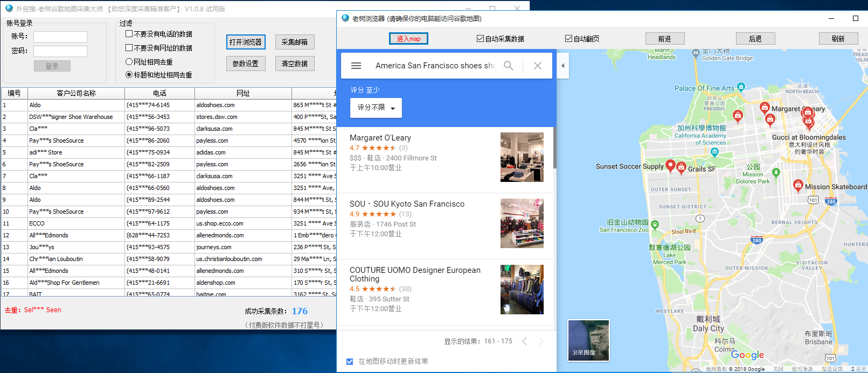Open the Google Maps hamburger menu

(x=356, y=66)
